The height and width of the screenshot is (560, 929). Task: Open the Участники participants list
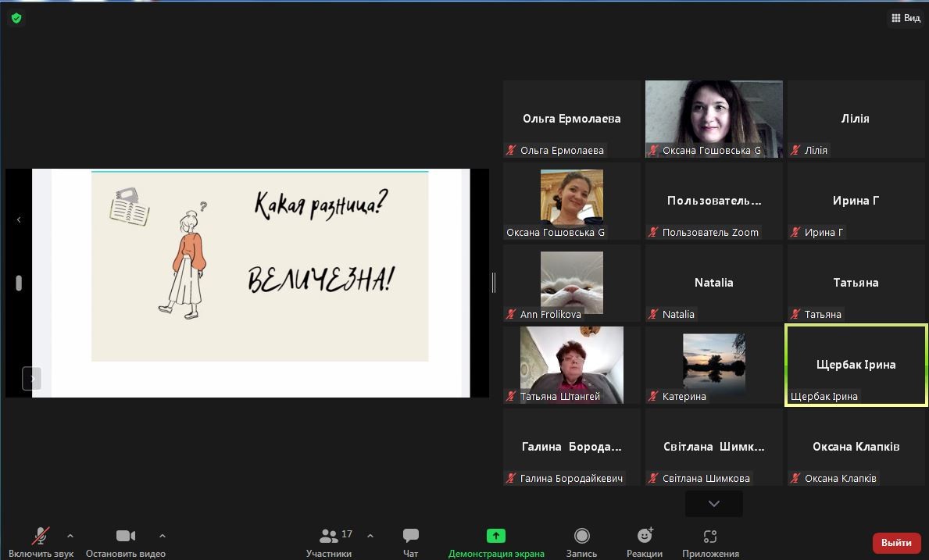tap(330, 542)
